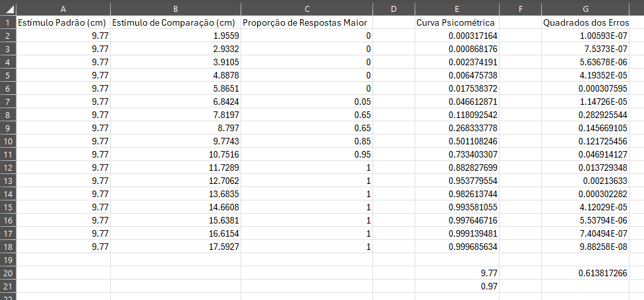Select cell with value 0.145669105
Screen dimensions: 644x300
click(585, 128)
